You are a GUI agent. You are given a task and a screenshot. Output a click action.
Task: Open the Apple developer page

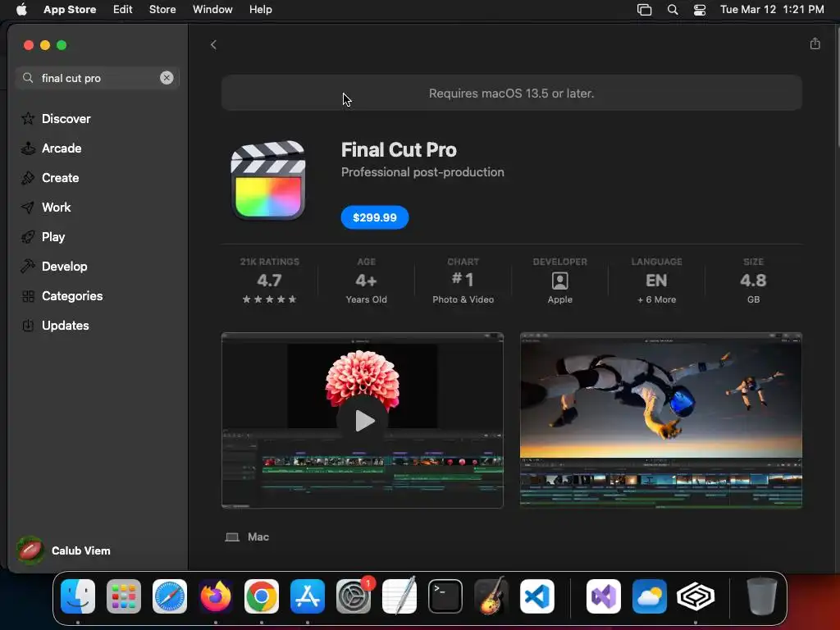pyautogui.click(x=559, y=281)
